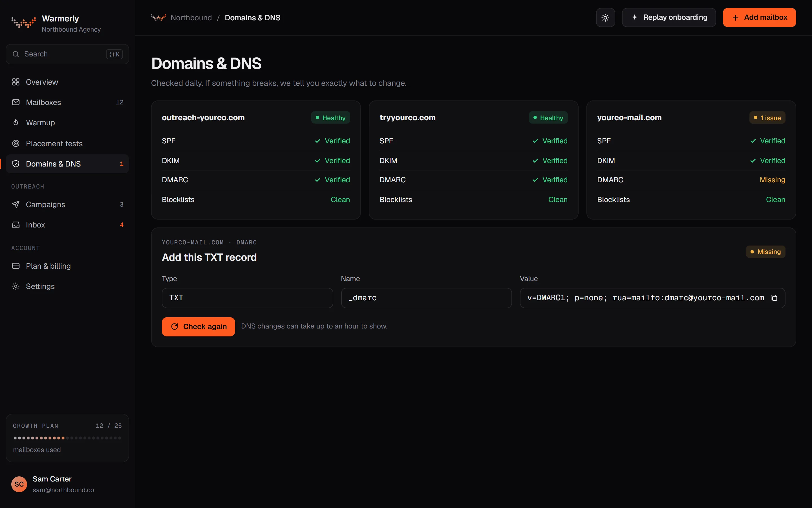Click the Settings gear icon
Image resolution: width=812 pixels, height=508 pixels.
click(x=16, y=286)
